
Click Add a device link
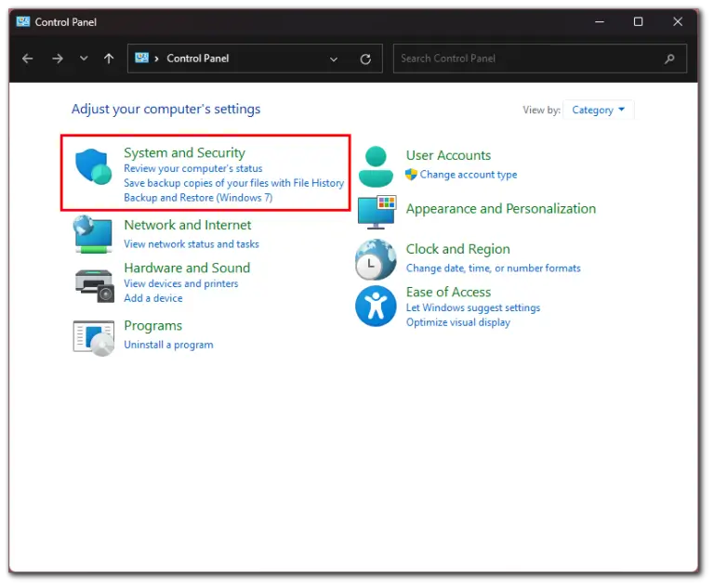tap(153, 298)
